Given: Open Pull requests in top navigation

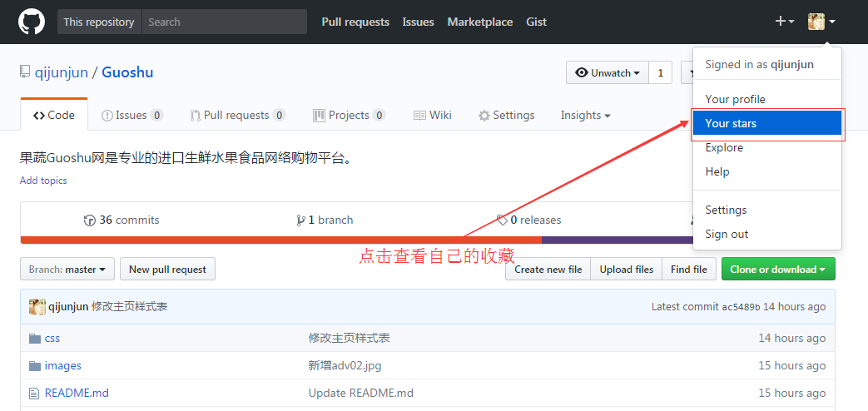Looking at the screenshot, I should point(355,22).
